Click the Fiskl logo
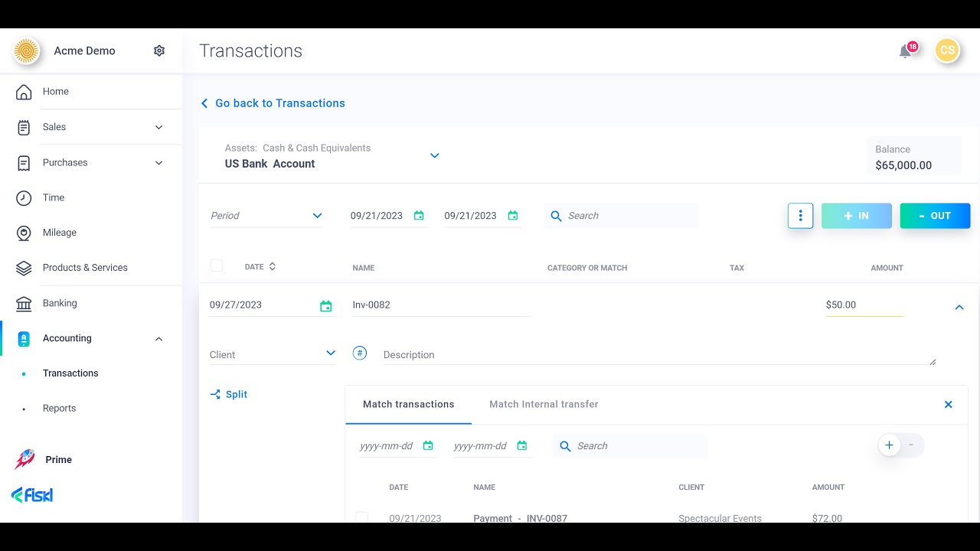Image resolution: width=980 pixels, height=551 pixels. tap(32, 495)
